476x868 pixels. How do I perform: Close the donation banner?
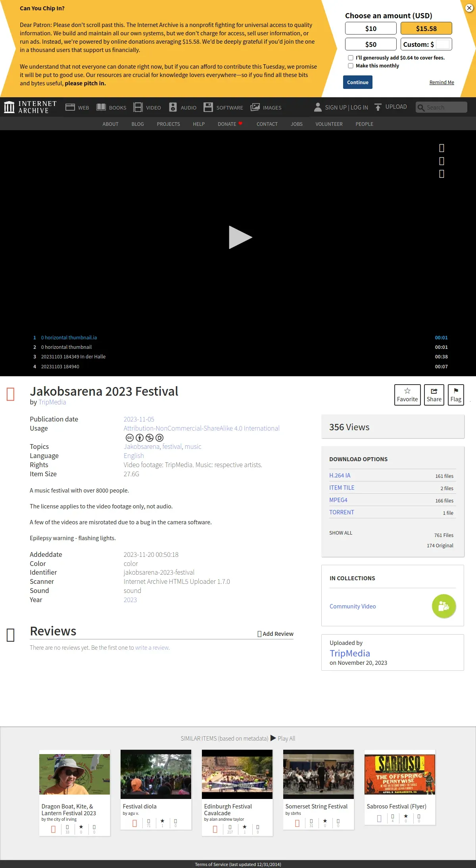click(x=469, y=8)
